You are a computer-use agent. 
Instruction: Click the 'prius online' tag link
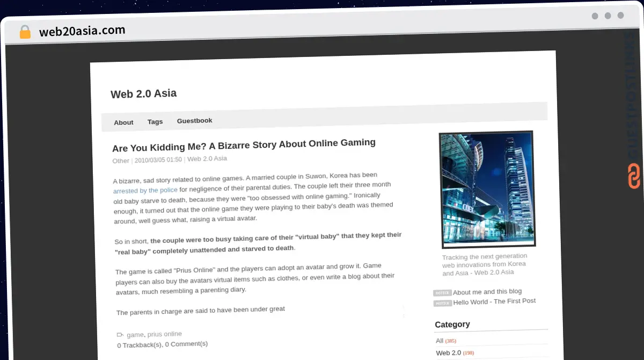pyautogui.click(x=164, y=334)
